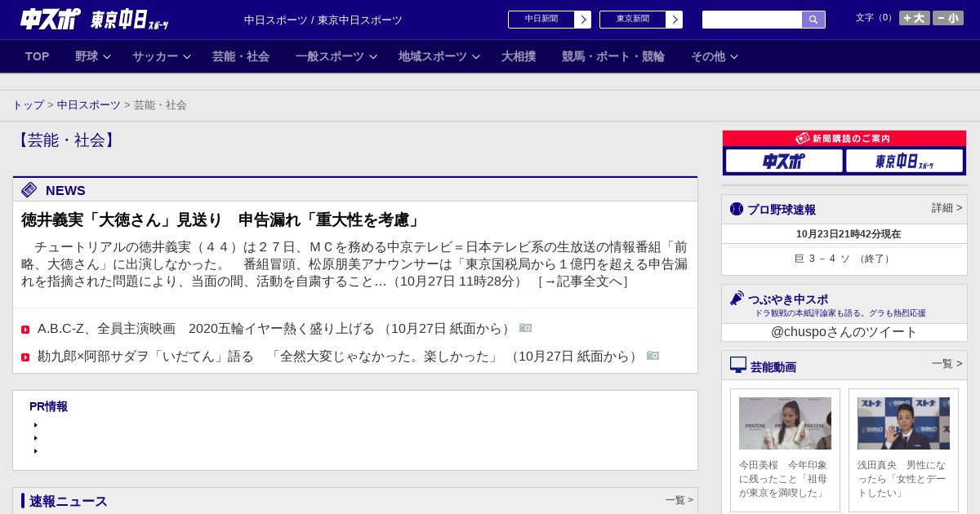
Task: Expand the 一般スポーツ navigation menu
Action: [x=336, y=56]
